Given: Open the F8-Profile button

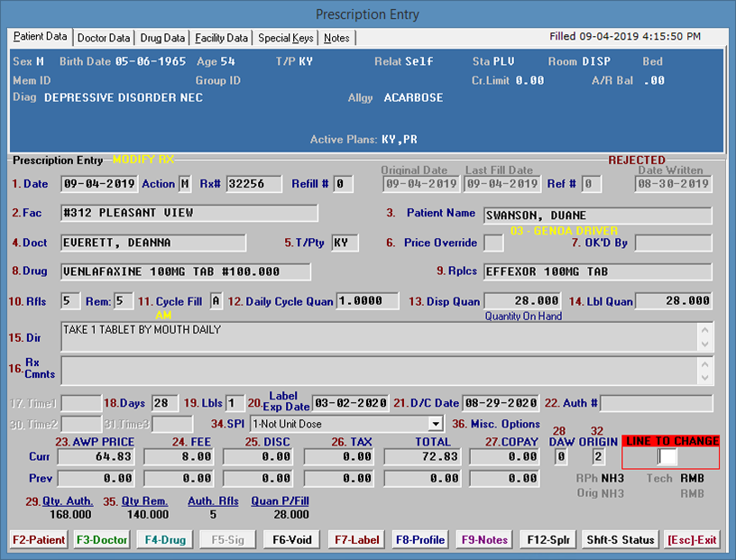Looking at the screenshot, I should pos(420,539).
